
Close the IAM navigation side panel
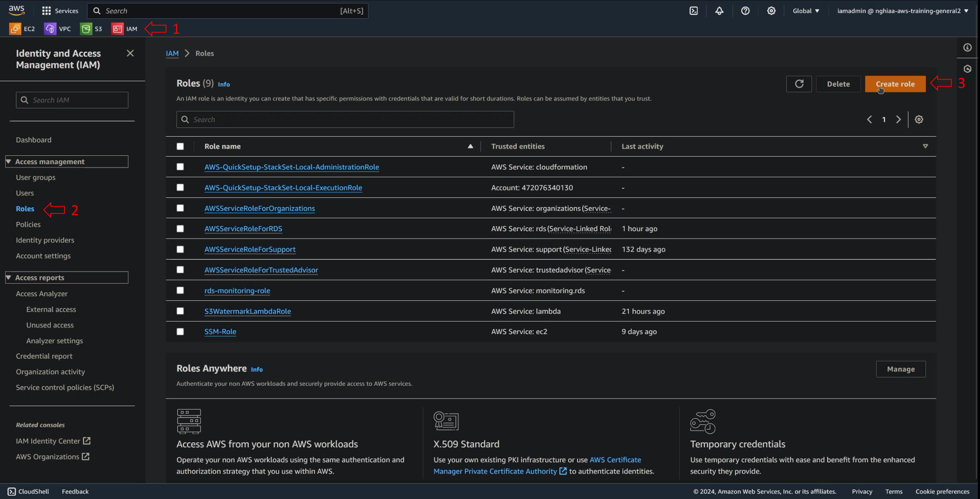pyautogui.click(x=130, y=53)
